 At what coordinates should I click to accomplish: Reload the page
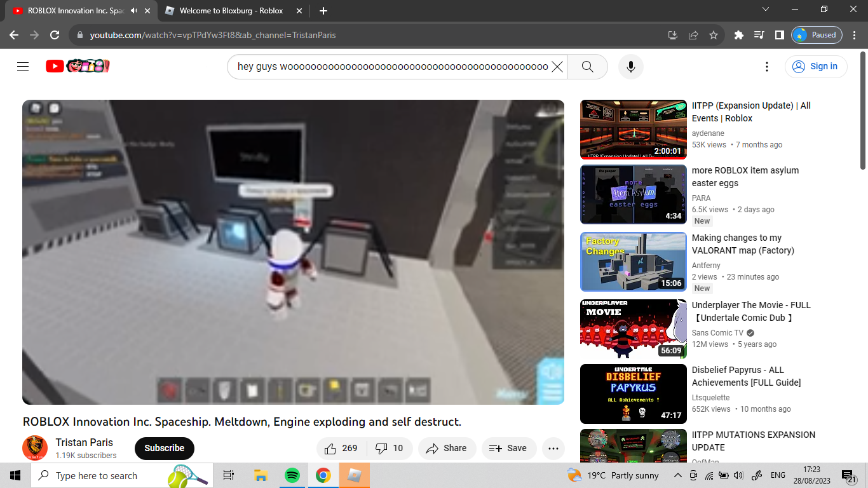tap(55, 35)
